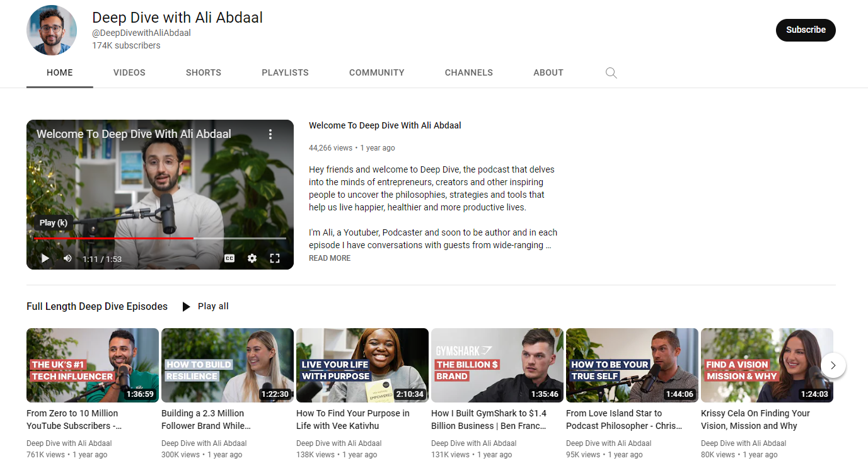The height and width of the screenshot is (468, 868).
Task: Click the '131K views • 1 year ago' text
Action: click(x=472, y=455)
